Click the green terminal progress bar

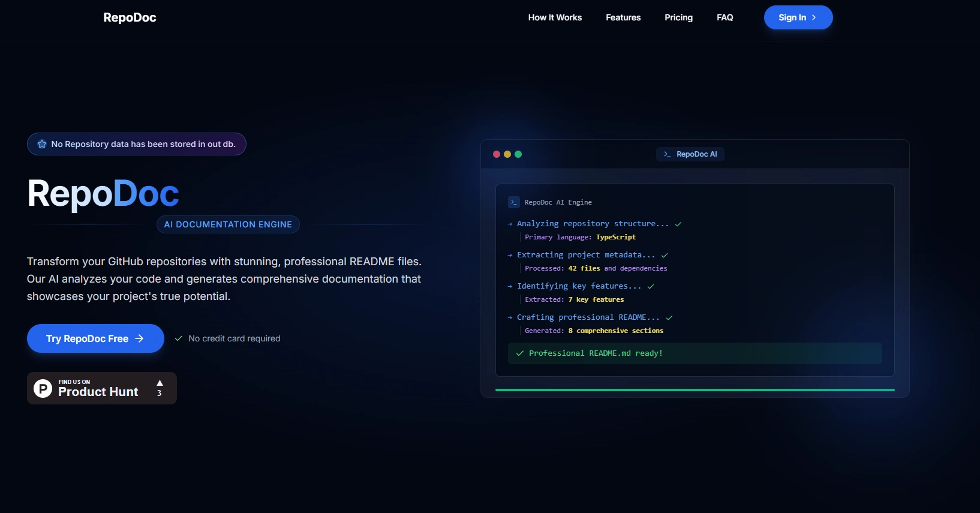pyautogui.click(x=695, y=390)
